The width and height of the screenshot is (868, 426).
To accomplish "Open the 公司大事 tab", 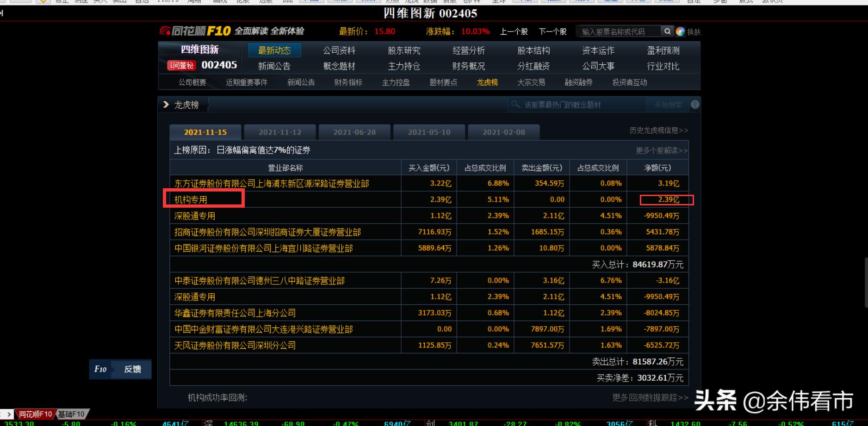I will (x=598, y=66).
